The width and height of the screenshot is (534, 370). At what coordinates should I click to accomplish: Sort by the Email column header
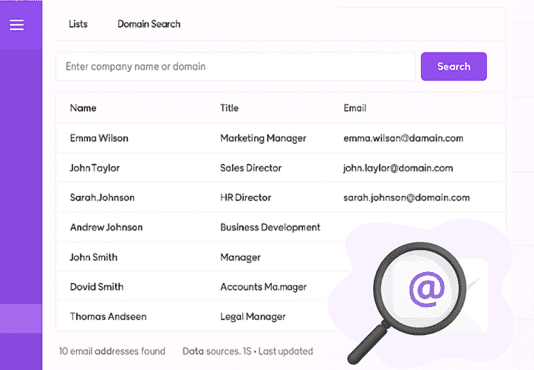pyautogui.click(x=355, y=108)
